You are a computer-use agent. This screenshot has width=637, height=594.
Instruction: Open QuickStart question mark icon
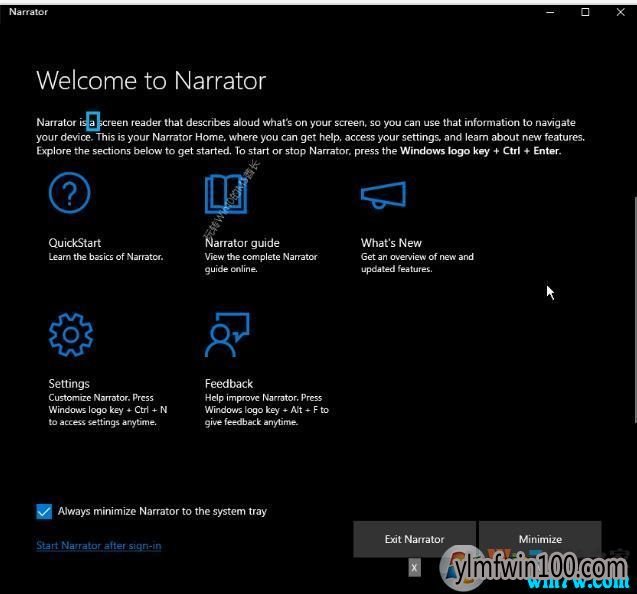69,193
